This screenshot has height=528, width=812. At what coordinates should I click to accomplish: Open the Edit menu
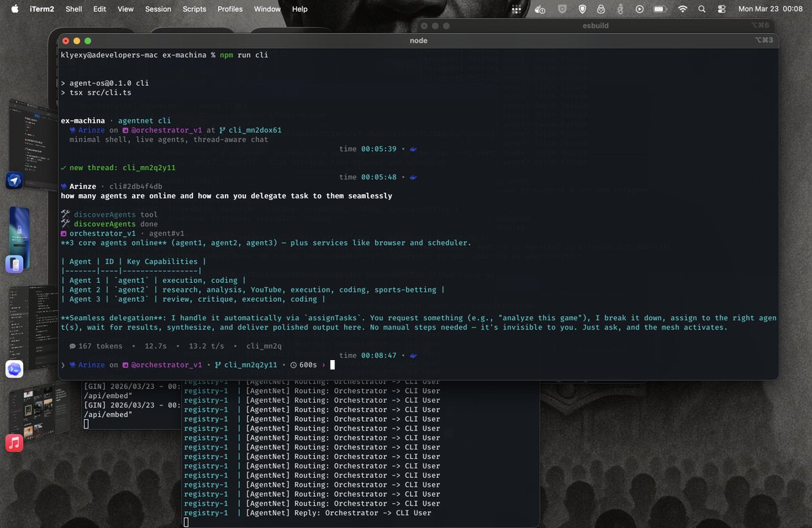[x=100, y=9]
